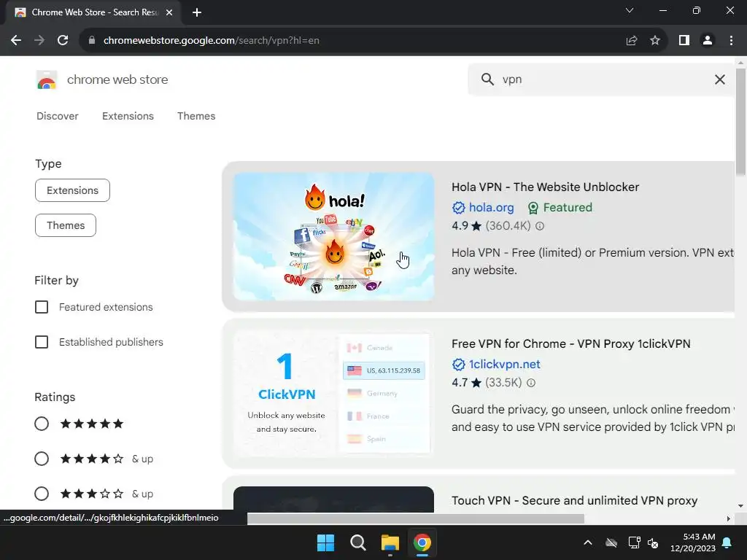Click the magnifier icon in store search box
This screenshot has width=747, height=560.
tap(487, 79)
